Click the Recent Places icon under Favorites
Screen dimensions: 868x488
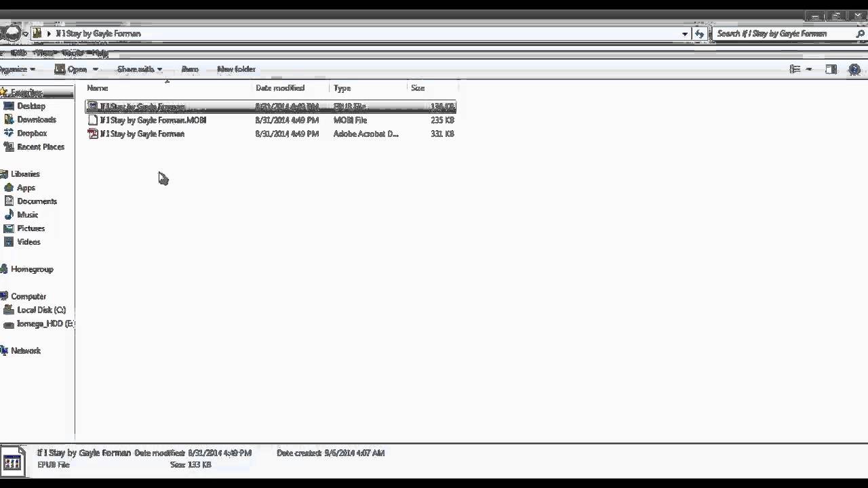point(9,147)
